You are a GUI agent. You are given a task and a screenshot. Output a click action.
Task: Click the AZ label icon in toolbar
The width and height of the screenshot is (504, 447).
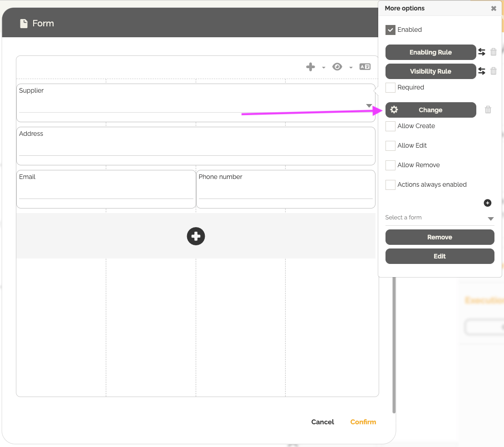(x=365, y=67)
